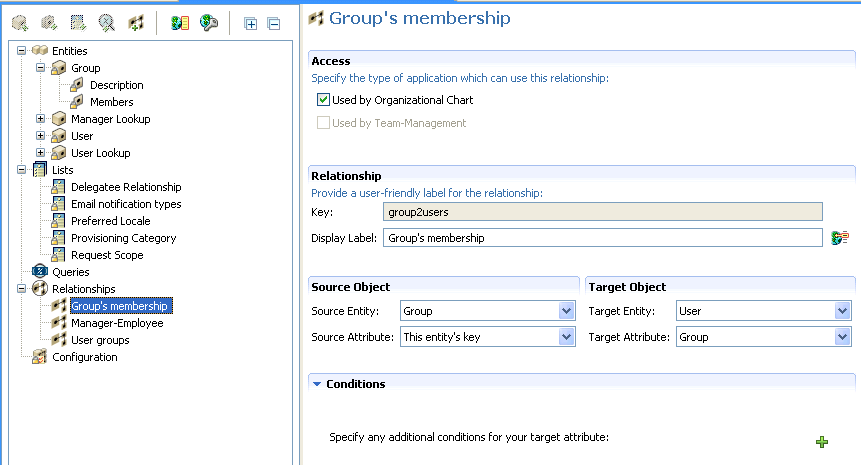Viewport: 861px width, 465px height.
Task: Click the add entity toolbar icon
Action: coord(19,22)
